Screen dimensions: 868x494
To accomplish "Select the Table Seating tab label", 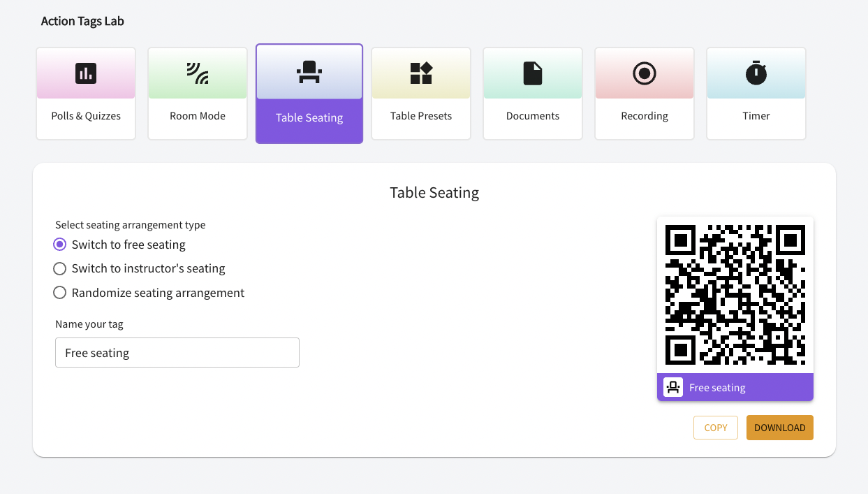I will [x=309, y=117].
